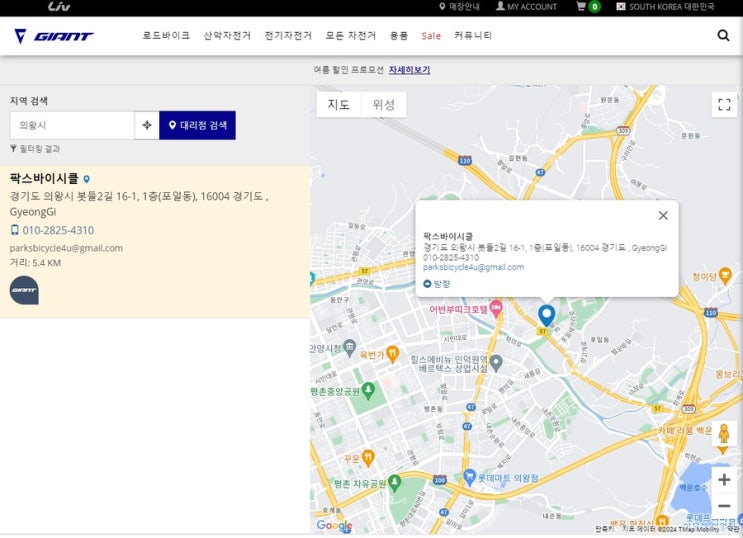Open the shopping cart icon

(580, 6)
